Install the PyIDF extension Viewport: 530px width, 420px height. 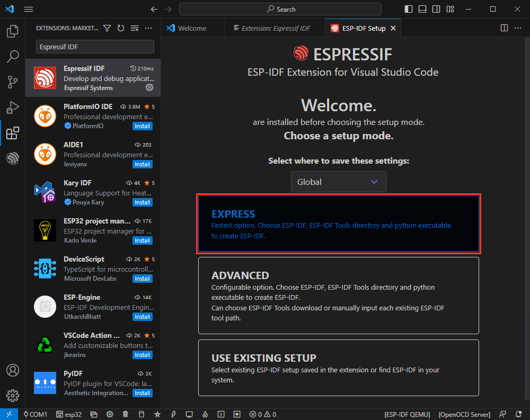[x=142, y=394]
